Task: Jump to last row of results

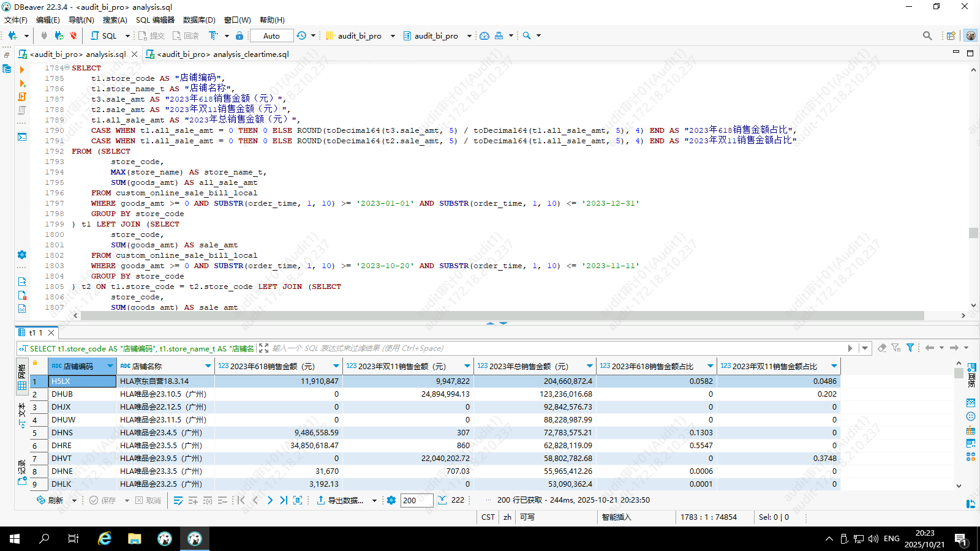Action: point(284,500)
